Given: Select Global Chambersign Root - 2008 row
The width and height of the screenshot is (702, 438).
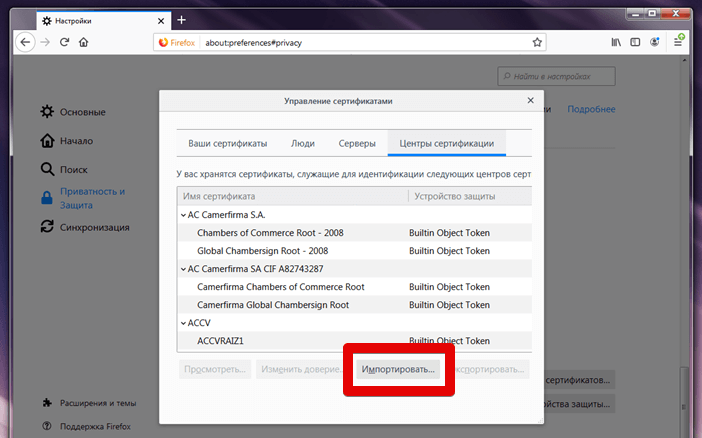Looking at the screenshot, I should click(355, 251).
